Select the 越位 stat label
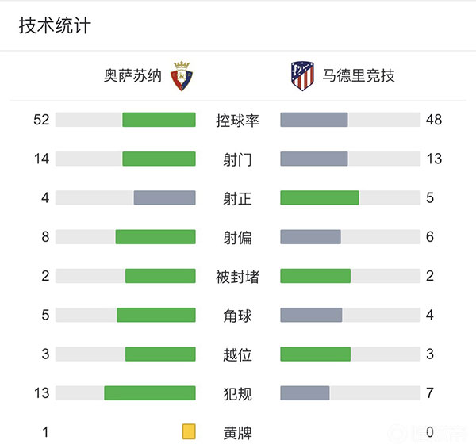 238,354
